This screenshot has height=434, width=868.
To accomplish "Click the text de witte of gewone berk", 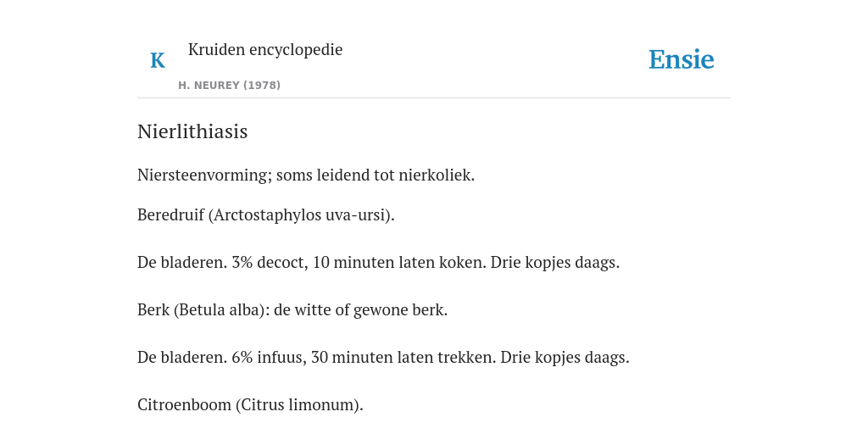I will click(x=359, y=310).
